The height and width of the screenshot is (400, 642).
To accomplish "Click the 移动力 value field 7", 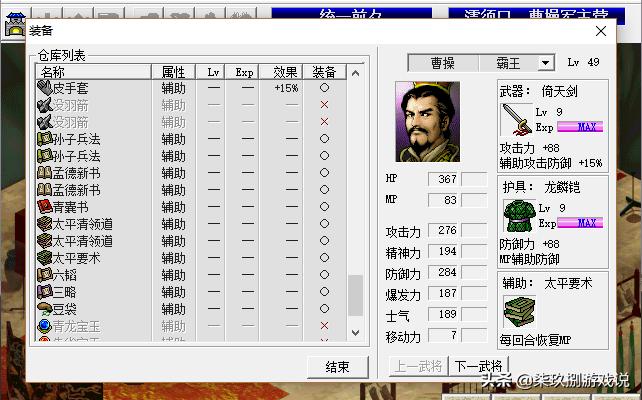I will (x=444, y=335).
